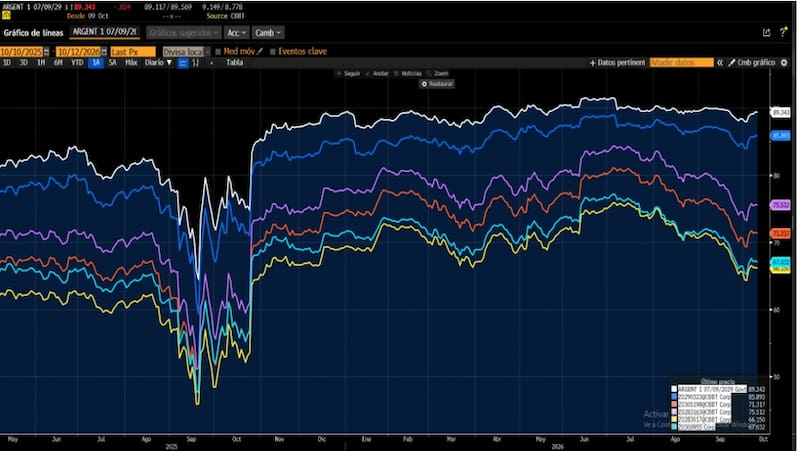This screenshot has width=800, height=451.
Task: Click the double-chevron collapse icon
Action: pos(720,63)
